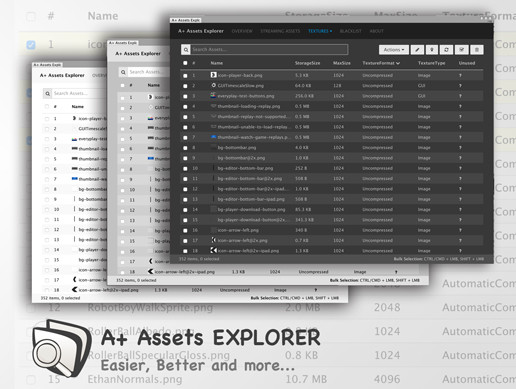
Task: Sort by StorageSize column header in dark window
Action: 307,63
